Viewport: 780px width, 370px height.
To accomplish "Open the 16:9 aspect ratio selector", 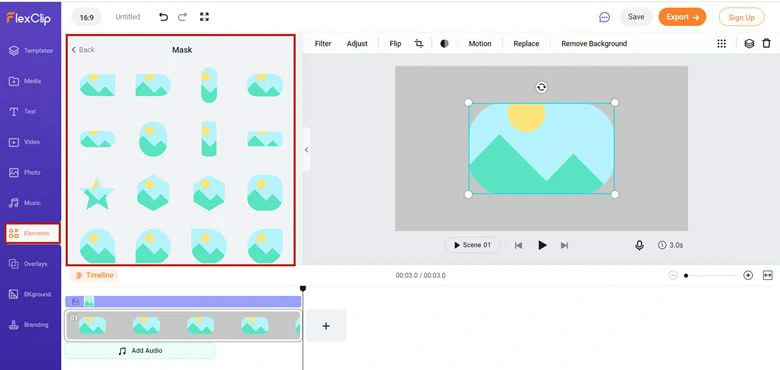I will pyautogui.click(x=87, y=17).
